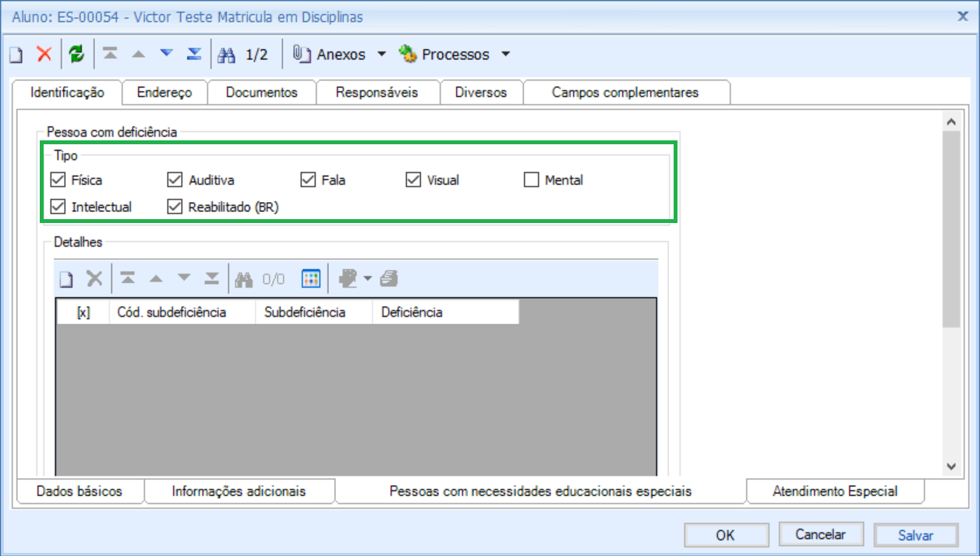Click the Detalhes export tool icon

348,278
